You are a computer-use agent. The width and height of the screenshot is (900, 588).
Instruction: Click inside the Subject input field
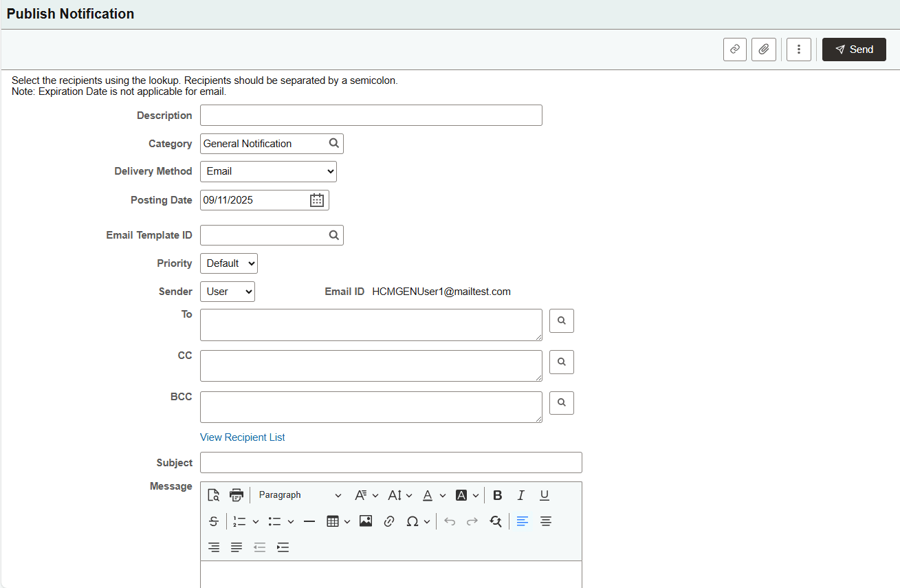391,462
